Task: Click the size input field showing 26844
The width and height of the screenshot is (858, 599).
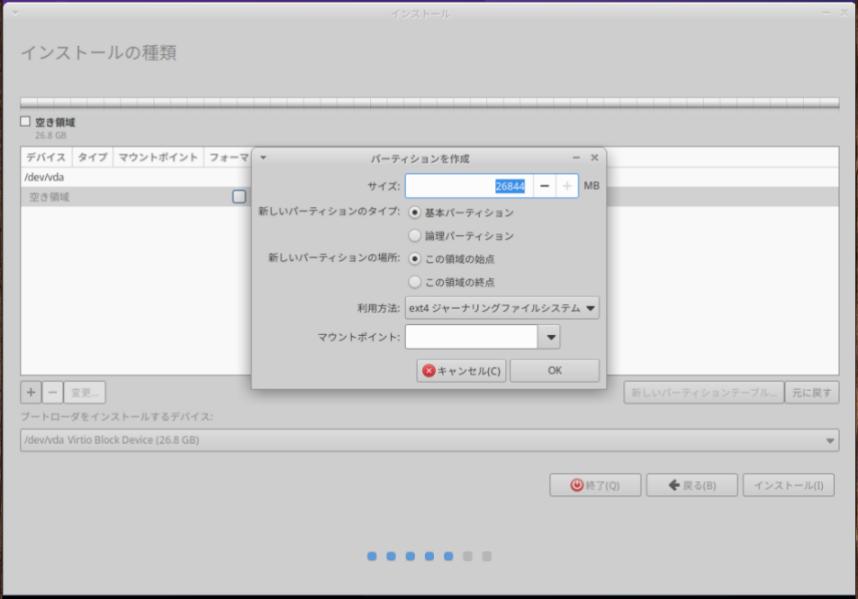Action: click(x=469, y=186)
